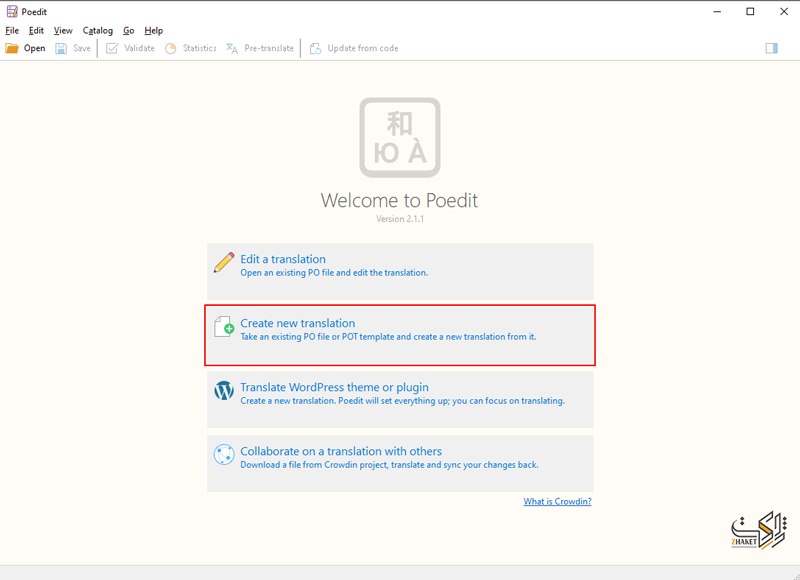Image resolution: width=800 pixels, height=580 pixels.
Task: Select Translate WordPress theme or plugin
Action: point(400,399)
